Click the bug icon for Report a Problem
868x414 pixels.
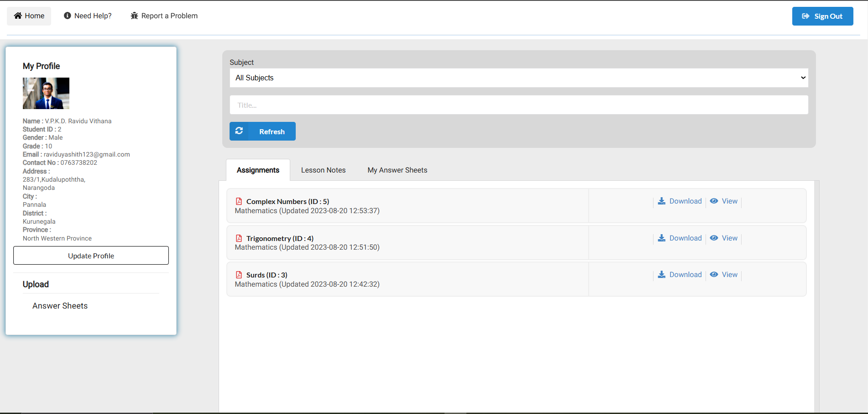point(134,16)
